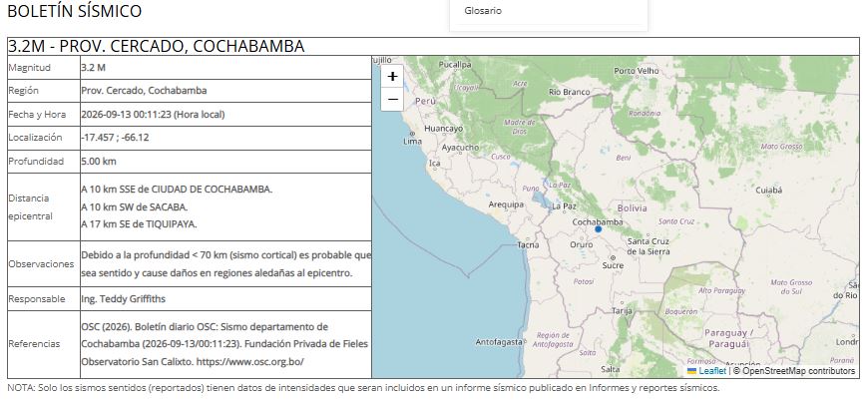Viewport: 868px width, 400px height.
Task: Click the Magnitud 3.2 M value cell
Action: (225, 68)
